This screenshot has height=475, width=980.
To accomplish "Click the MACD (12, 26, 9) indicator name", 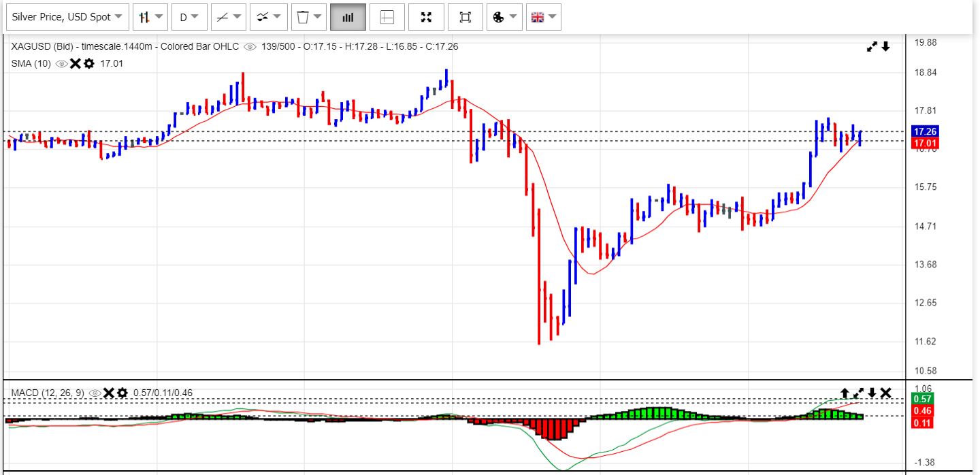I will click(48, 393).
